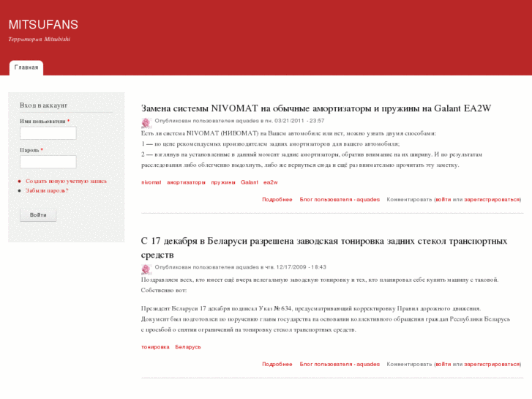Select the Galant tag
This screenshot has width=532, height=399.
[250, 182]
